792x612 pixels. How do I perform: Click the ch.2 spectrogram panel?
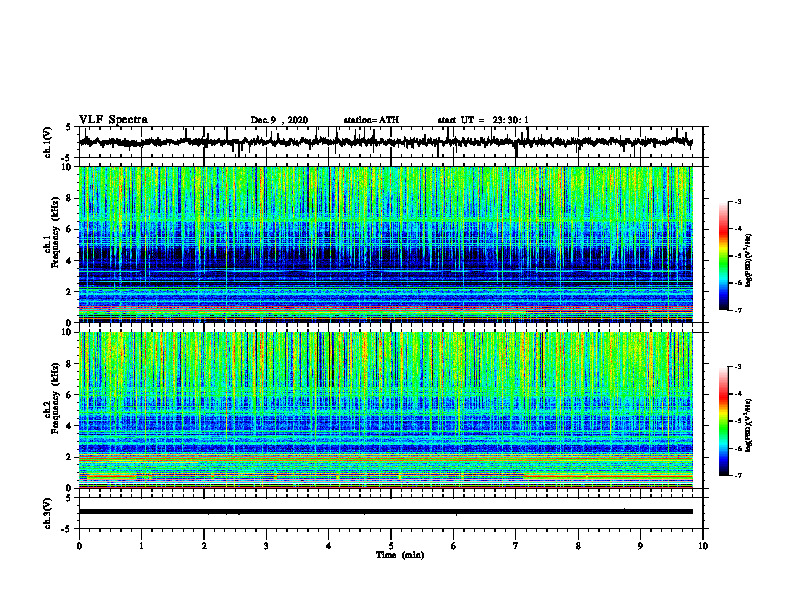coord(386,410)
